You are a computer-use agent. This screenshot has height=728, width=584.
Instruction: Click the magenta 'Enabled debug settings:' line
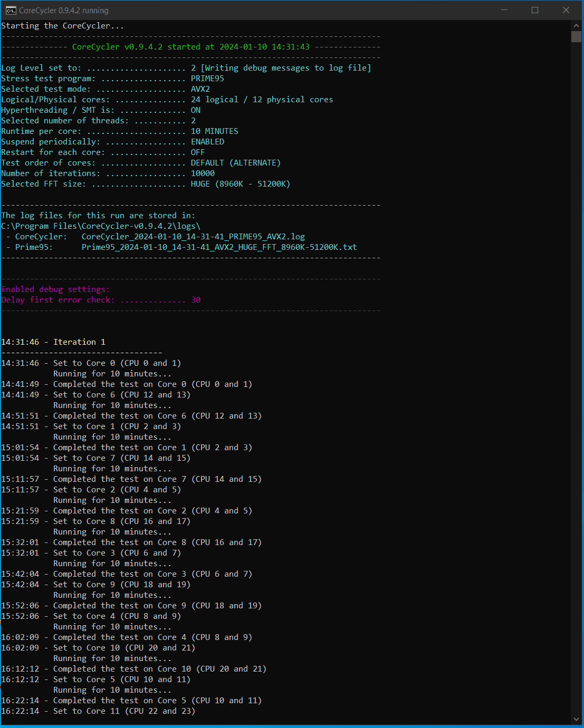(x=55, y=289)
